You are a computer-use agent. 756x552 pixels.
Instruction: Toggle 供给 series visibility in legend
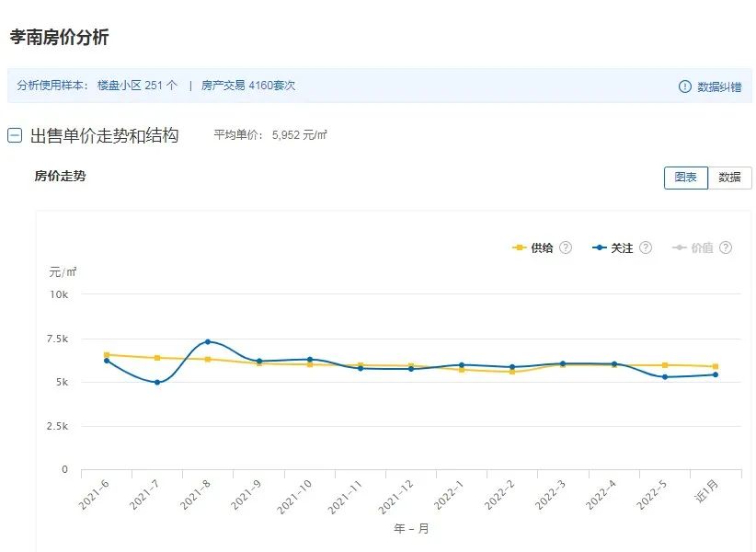[x=542, y=247]
